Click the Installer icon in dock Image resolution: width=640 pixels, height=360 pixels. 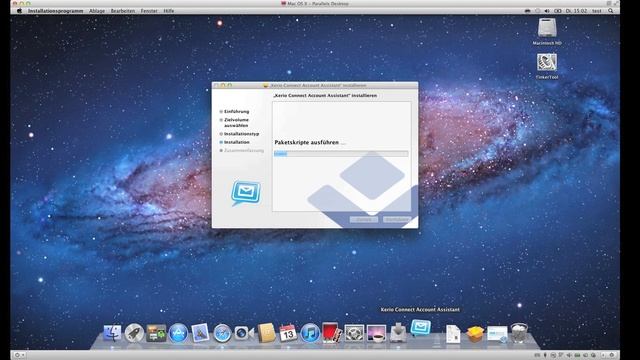398,332
